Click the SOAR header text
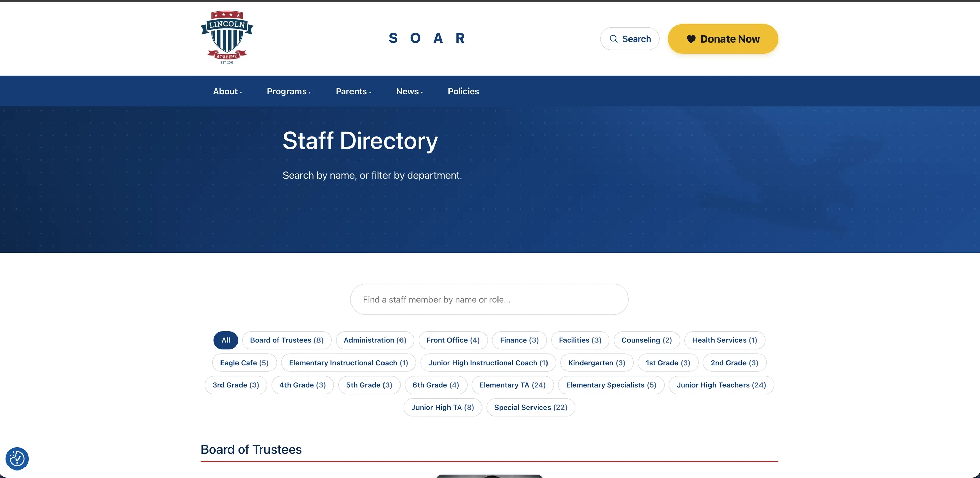The image size is (980, 478). 426,38
